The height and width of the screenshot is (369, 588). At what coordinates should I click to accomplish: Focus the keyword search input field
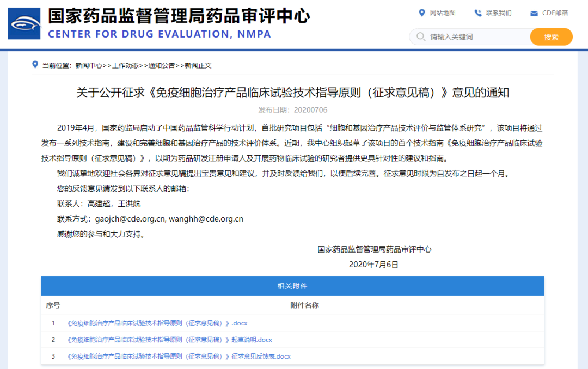coord(476,37)
